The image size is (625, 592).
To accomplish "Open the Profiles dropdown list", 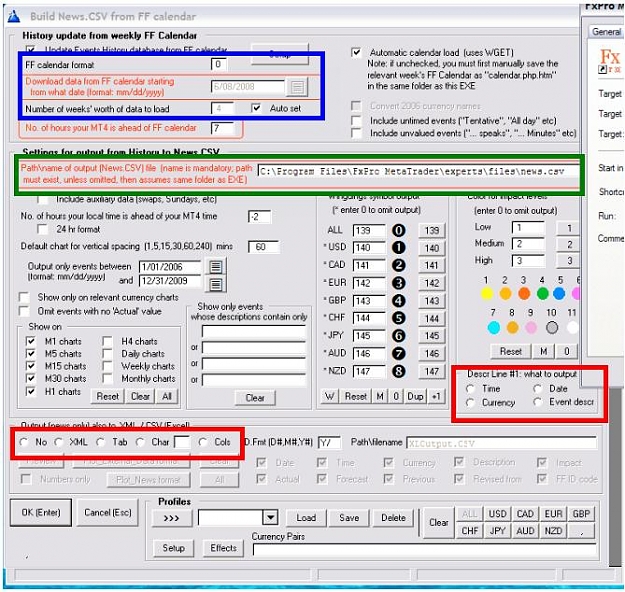I will point(270,518).
